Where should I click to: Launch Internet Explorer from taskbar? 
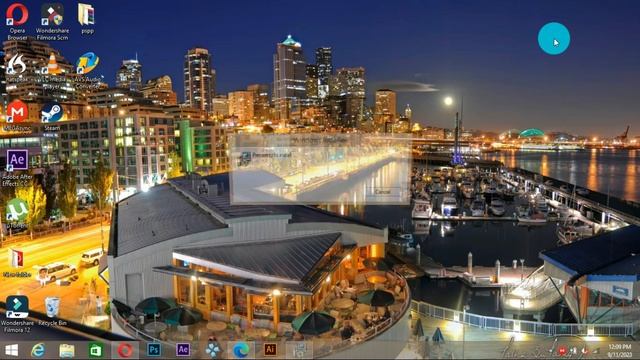[x=38, y=350]
